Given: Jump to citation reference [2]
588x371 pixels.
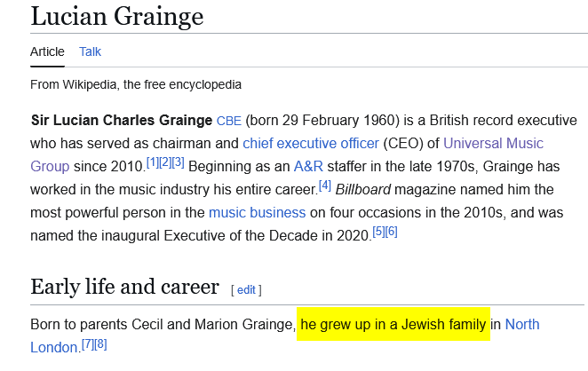Looking at the screenshot, I should (164, 162).
